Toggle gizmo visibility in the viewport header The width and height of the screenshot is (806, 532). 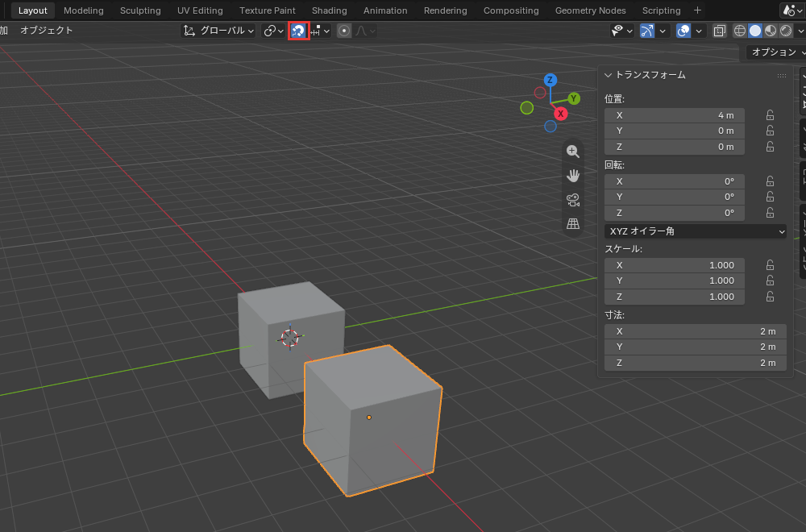pos(647,31)
